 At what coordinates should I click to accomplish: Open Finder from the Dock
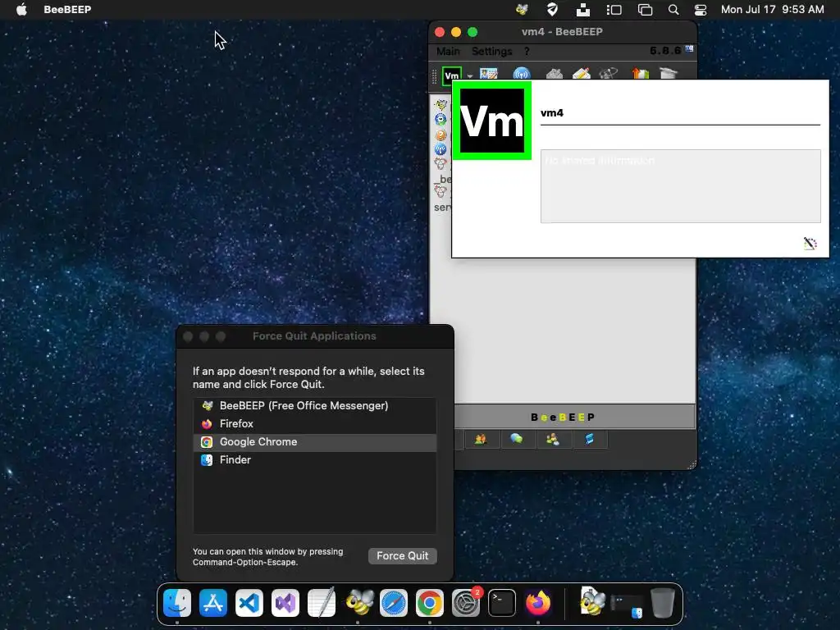tap(177, 603)
